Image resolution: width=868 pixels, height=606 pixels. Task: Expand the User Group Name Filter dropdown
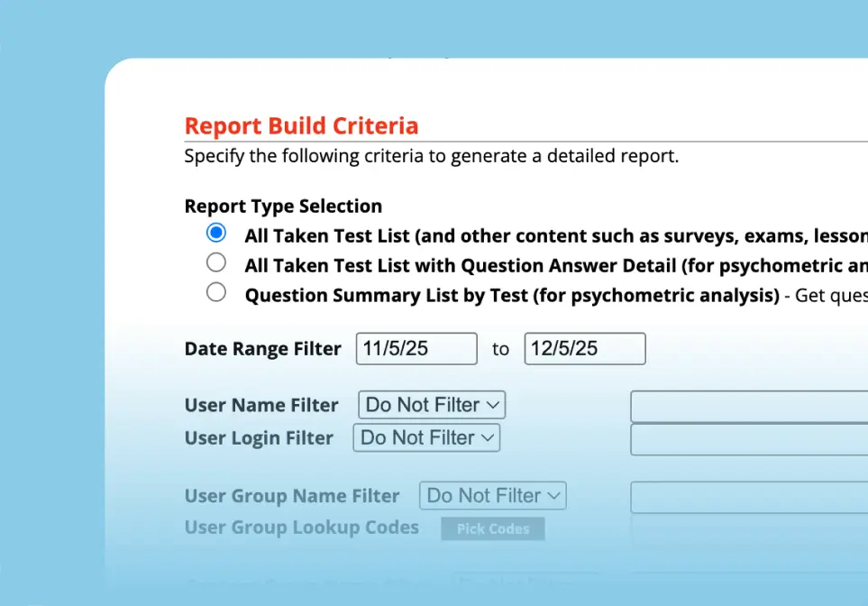pos(492,495)
